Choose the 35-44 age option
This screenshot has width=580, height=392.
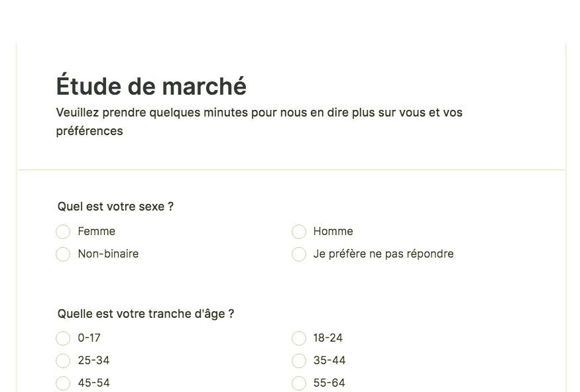[x=299, y=361]
